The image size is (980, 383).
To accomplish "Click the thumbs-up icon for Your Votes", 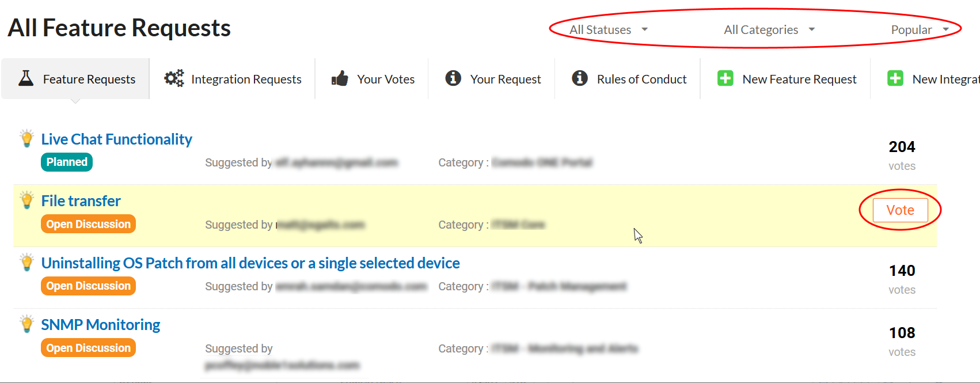I will (x=340, y=78).
